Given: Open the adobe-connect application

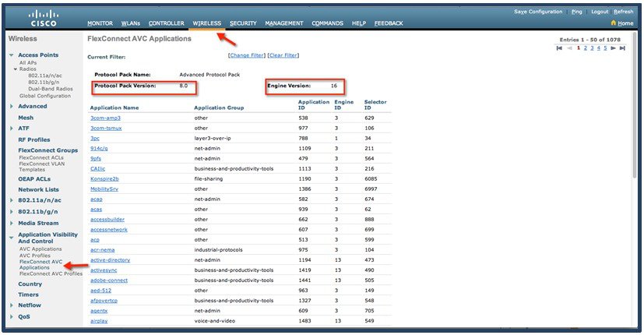Looking at the screenshot, I should pyautogui.click(x=109, y=280).
